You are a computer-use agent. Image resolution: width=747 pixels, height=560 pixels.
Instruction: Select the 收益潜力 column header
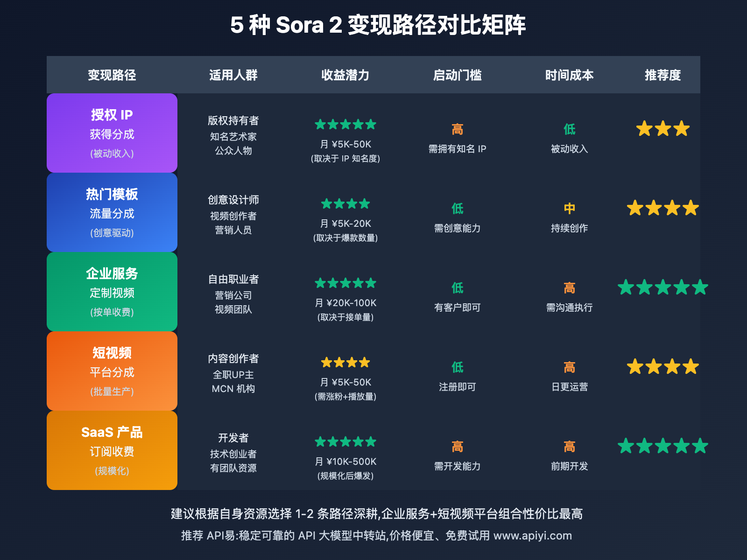(345, 75)
